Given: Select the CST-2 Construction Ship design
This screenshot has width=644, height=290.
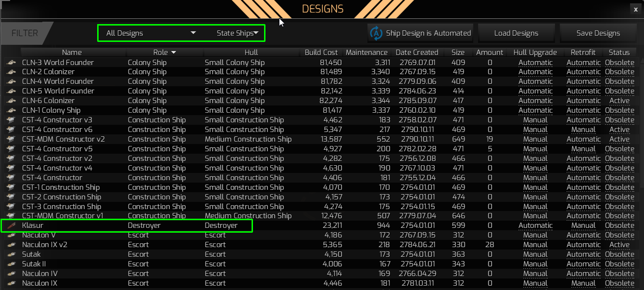Looking at the screenshot, I should [62, 197].
